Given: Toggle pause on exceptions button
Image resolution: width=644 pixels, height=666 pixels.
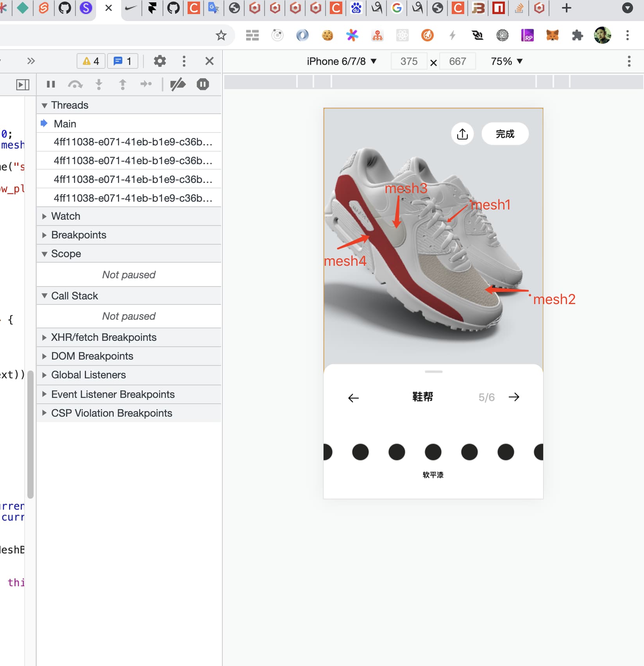Looking at the screenshot, I should click(203, 84).
